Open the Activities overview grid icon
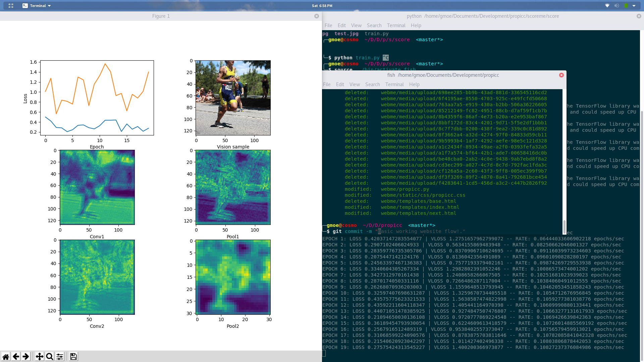 point(11,6)
